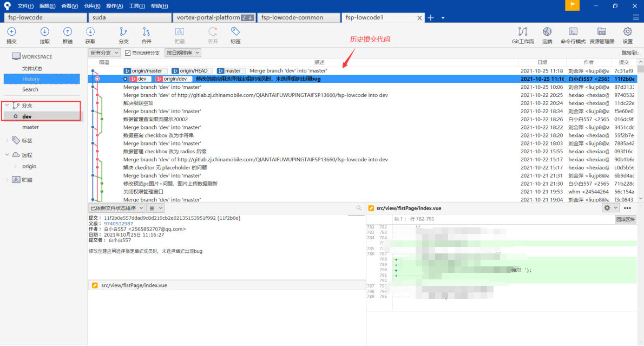Open the diff settings gear dropdown
This screenshot has height=346, width=644.
(x=610, y=208)
